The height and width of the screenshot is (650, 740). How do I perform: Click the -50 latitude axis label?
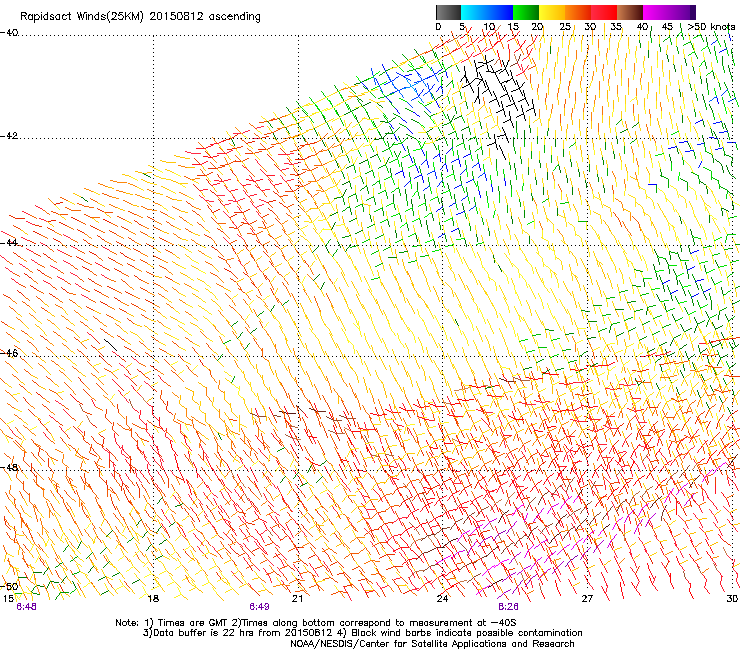coord(9,587)
